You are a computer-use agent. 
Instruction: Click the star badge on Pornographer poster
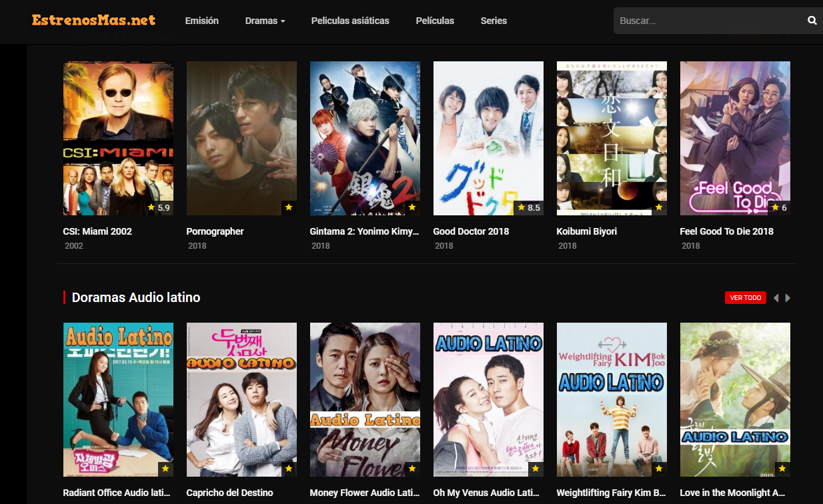click(289, 208)
